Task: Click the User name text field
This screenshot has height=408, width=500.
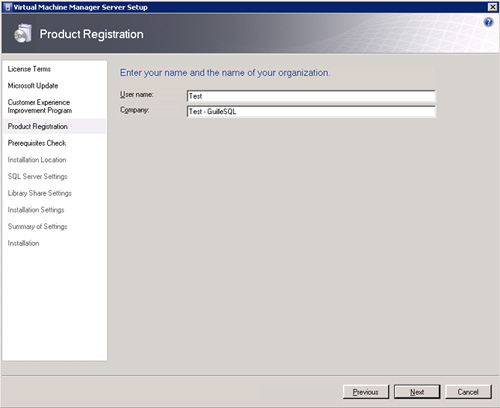Action: tap(311, 96)
